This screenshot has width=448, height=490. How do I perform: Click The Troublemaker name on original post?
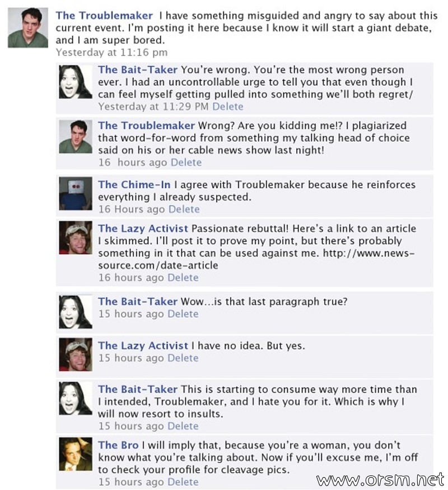pos(104,16)
